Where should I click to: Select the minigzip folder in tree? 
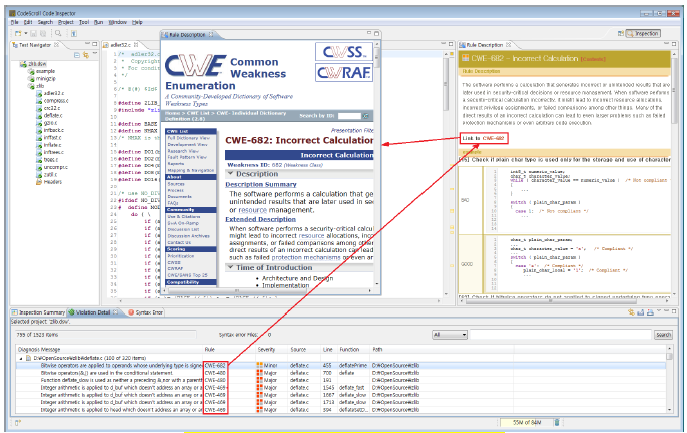[x=45, y=78]
